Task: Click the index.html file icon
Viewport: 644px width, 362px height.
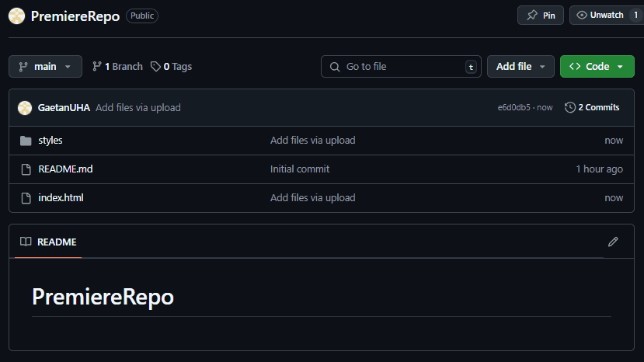Action: [x=25, y=198]
